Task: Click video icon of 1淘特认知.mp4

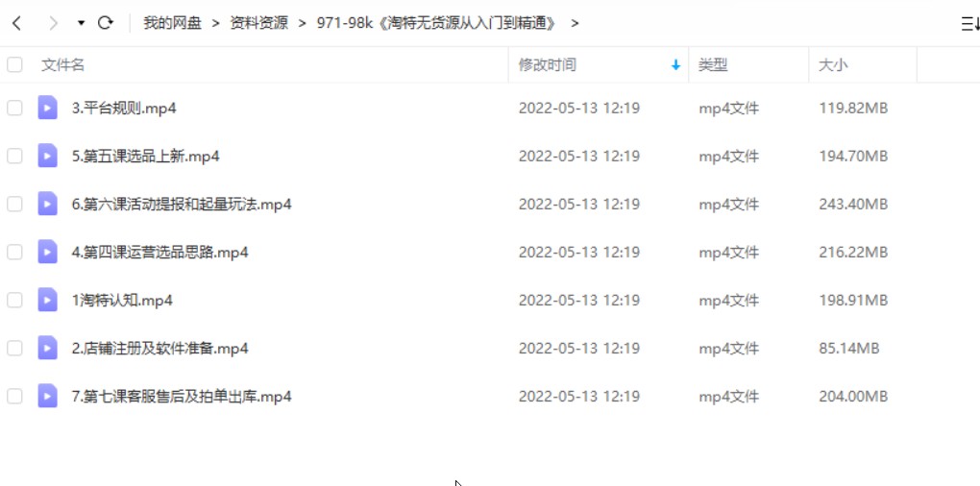Action: pyautogui.click(x=47, y=300)
